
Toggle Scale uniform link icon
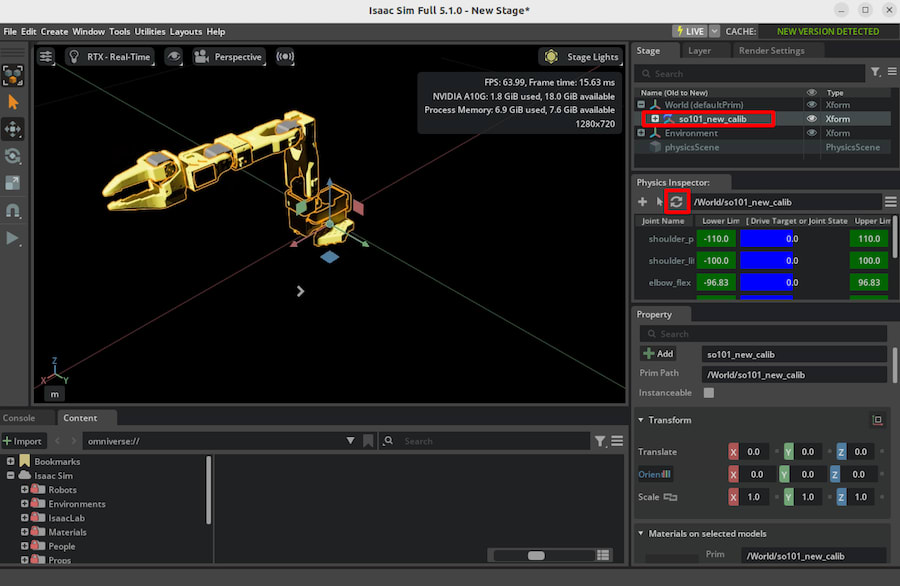(x=670, y=497)
